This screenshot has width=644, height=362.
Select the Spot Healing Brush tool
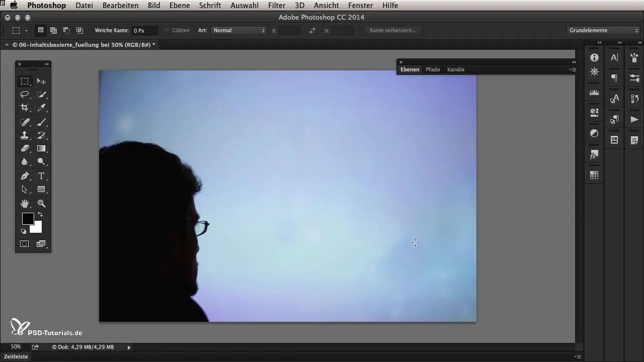(24, 122)
